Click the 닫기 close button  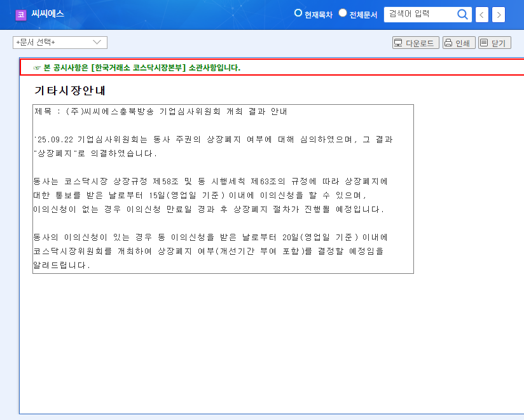click(x=495, y=43)
